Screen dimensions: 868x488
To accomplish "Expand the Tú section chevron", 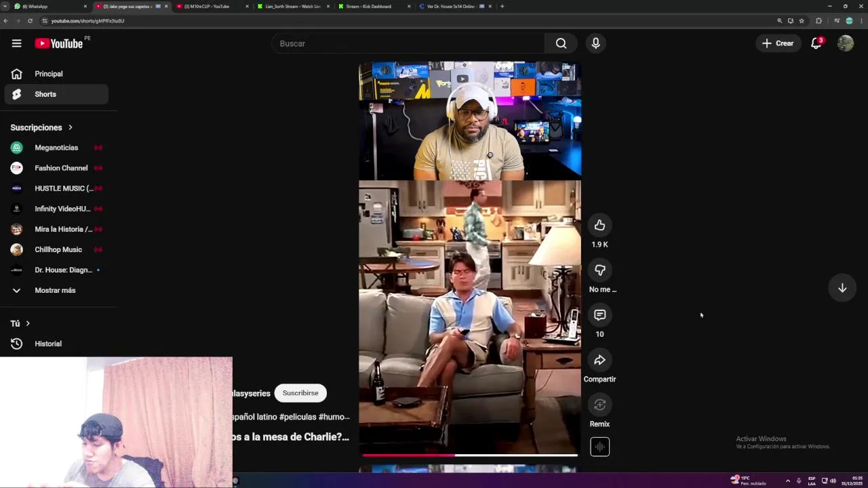I will [x=28, y=323].
